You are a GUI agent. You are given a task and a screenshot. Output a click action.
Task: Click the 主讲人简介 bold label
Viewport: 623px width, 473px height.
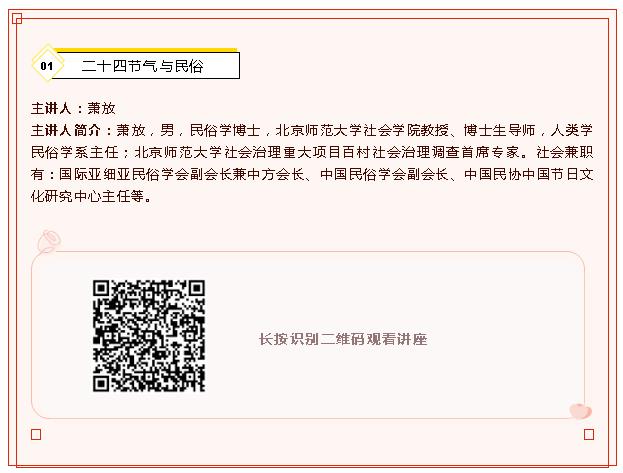tap(68, 130)
